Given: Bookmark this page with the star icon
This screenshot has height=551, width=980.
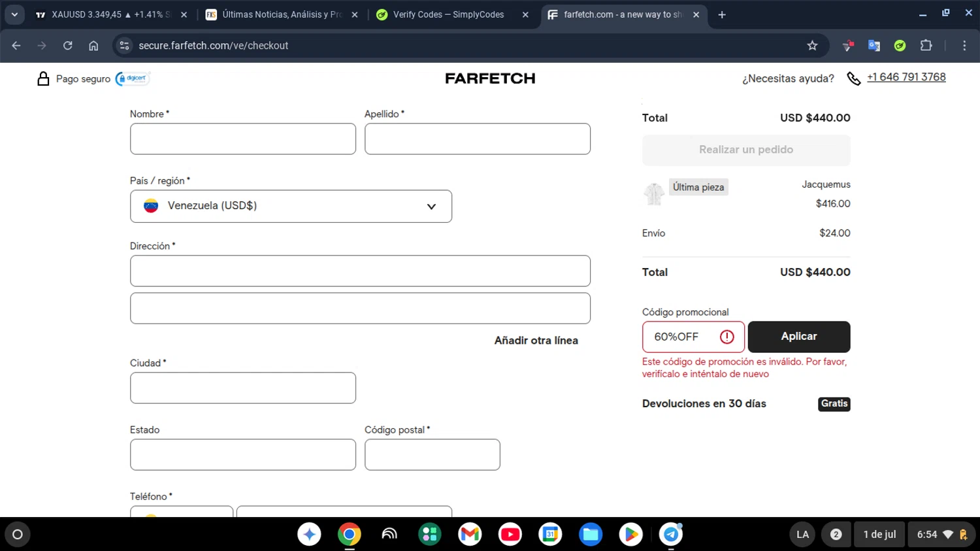Looking at the screenshot, I should tap(812, 46).
